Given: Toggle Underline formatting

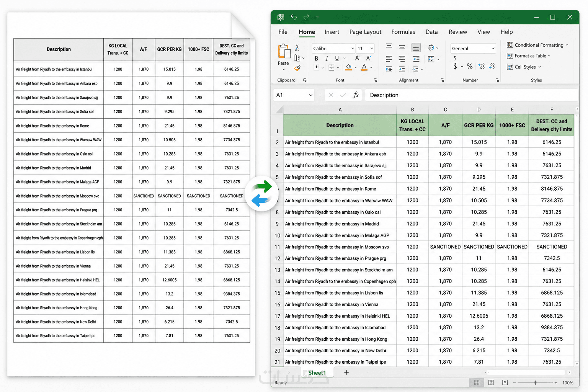Looking at the screenshot, I should tap(337, 58).
